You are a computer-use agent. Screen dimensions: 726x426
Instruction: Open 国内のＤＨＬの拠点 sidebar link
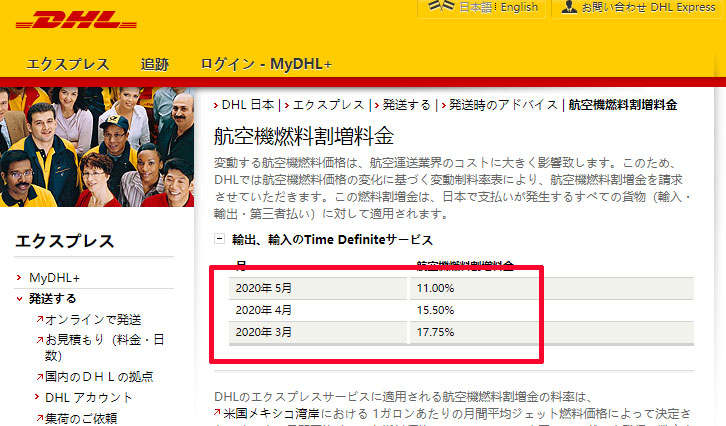coord(99,376)
